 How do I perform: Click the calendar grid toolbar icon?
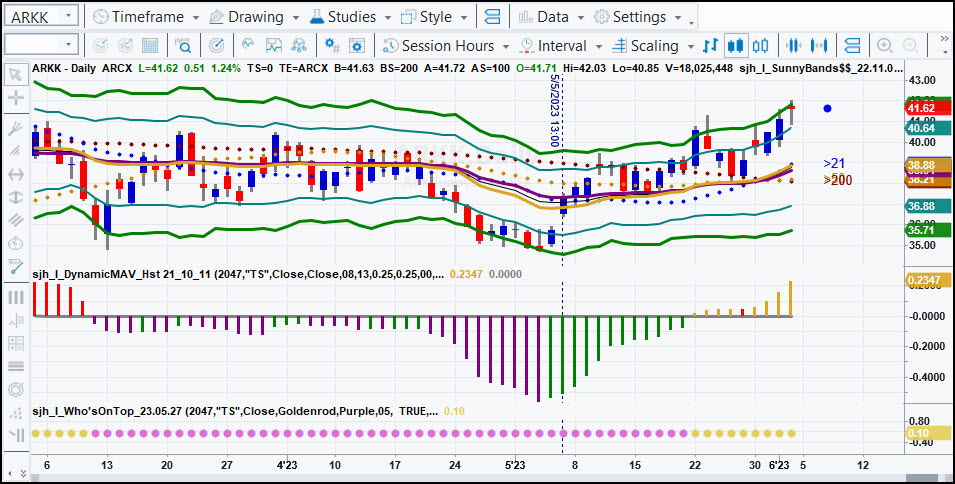point(150,46)
